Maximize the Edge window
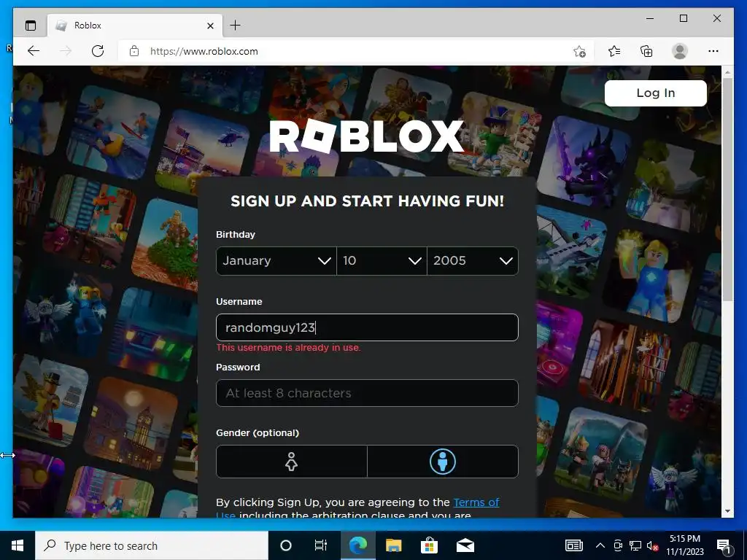747x560 pixels. pyautogui.click(x=683, y=18)
